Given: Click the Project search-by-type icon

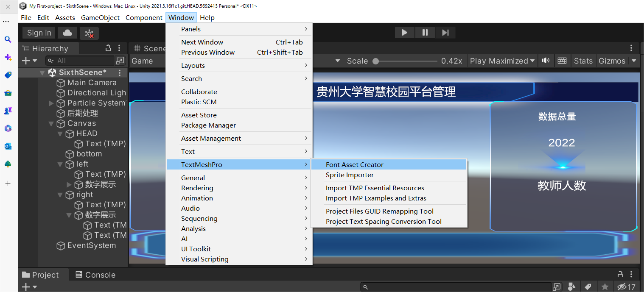Looking at the screenshot, I should coord(572,287).
